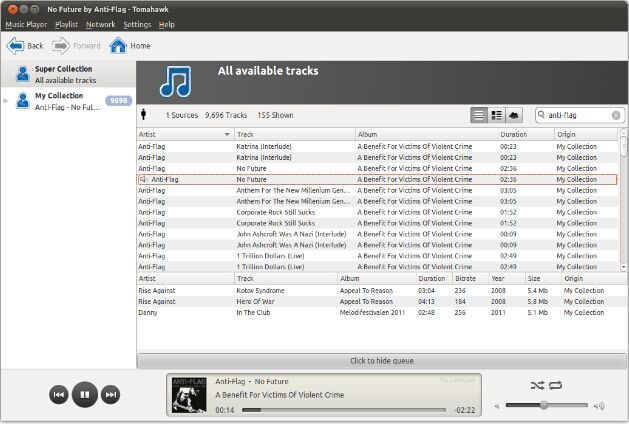
Task: Open the Help menu
Action: (166, 24)
